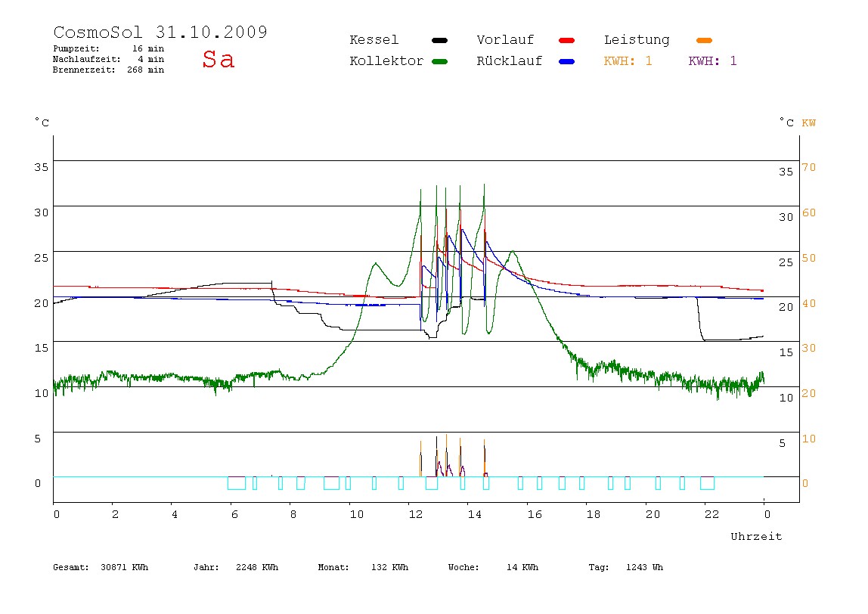The height and width of the screenshot is (614, 868).
Task: Click the Kollektor legend label
Action: pyautogui.click(x=386, y=61)
